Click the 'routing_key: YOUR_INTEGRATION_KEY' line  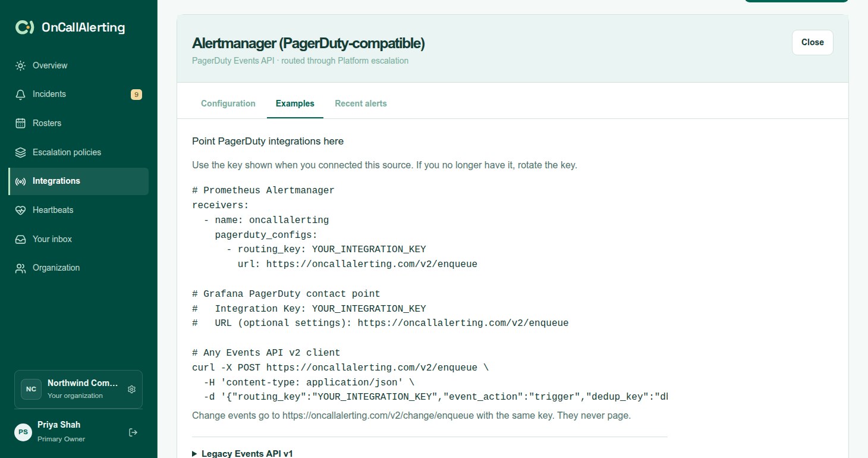pyautogui.click(x=326, y=249)
